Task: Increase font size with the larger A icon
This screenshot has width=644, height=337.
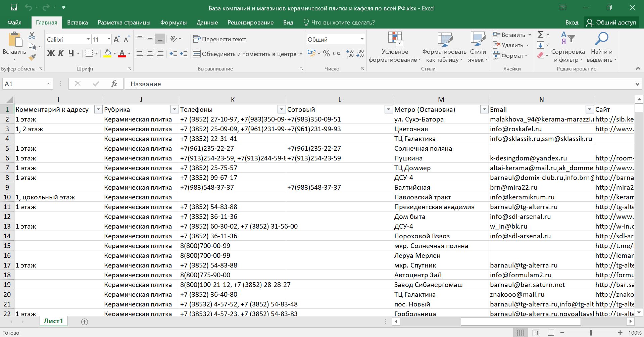Action: 116,40
